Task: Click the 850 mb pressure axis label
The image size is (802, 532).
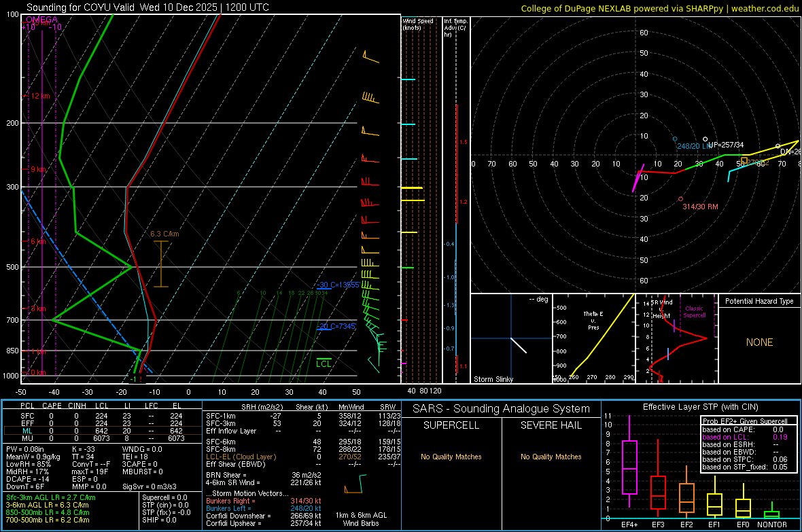Action: 13,351
